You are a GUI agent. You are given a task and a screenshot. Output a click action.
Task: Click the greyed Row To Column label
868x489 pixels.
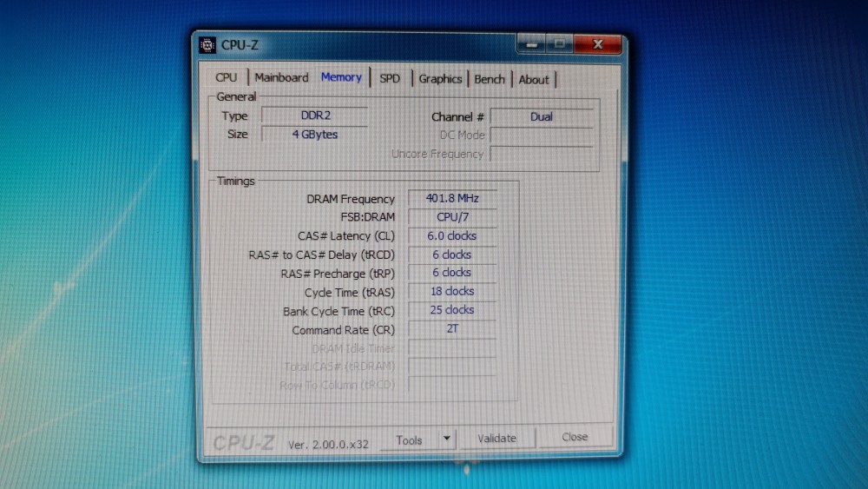pyautogui.click(x=337, y=385)
